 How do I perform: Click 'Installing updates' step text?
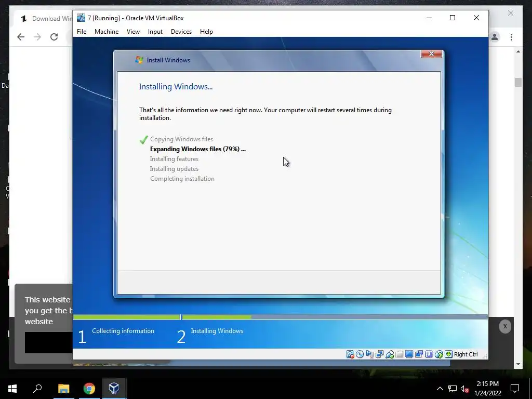[174, 169]
